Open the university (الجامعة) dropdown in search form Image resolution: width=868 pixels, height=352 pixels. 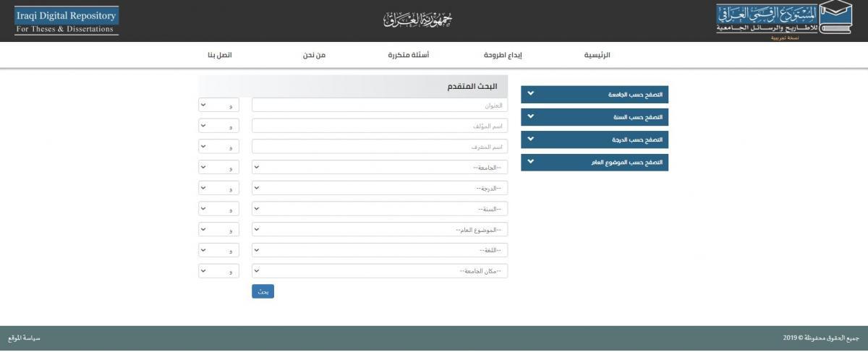point(380,167)
